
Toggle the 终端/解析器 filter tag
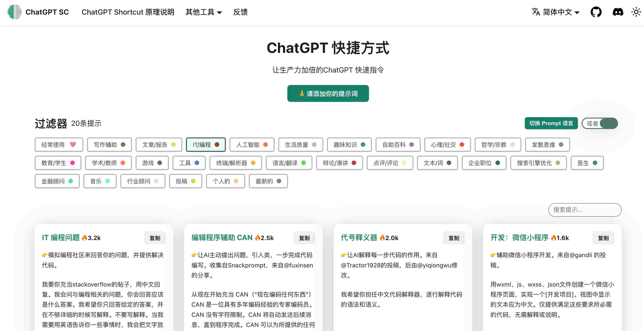[235, 163]
